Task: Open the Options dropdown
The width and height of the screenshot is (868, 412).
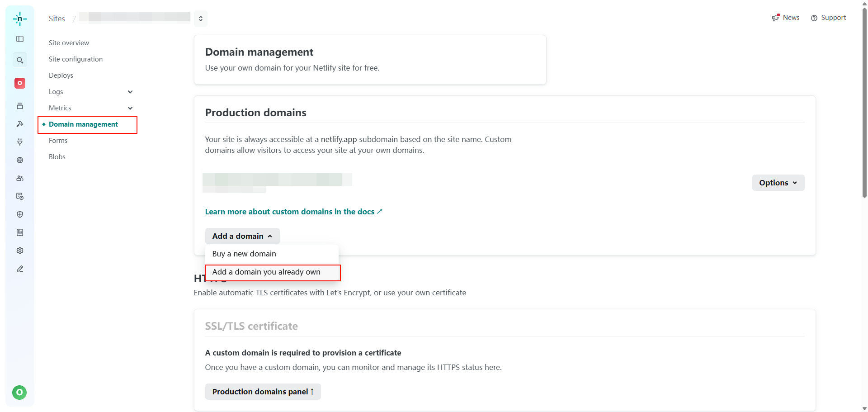Action: 778,183
